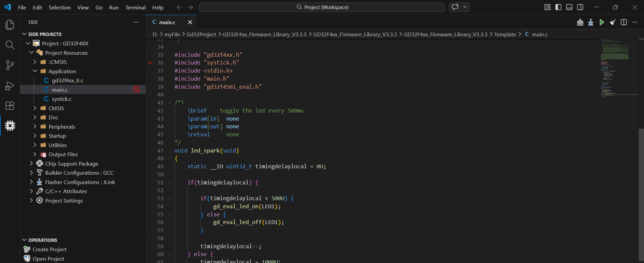Screen dimensions: 644x263
Task: Toggle Primary Side Bar visibility
Action: (558, 7)
